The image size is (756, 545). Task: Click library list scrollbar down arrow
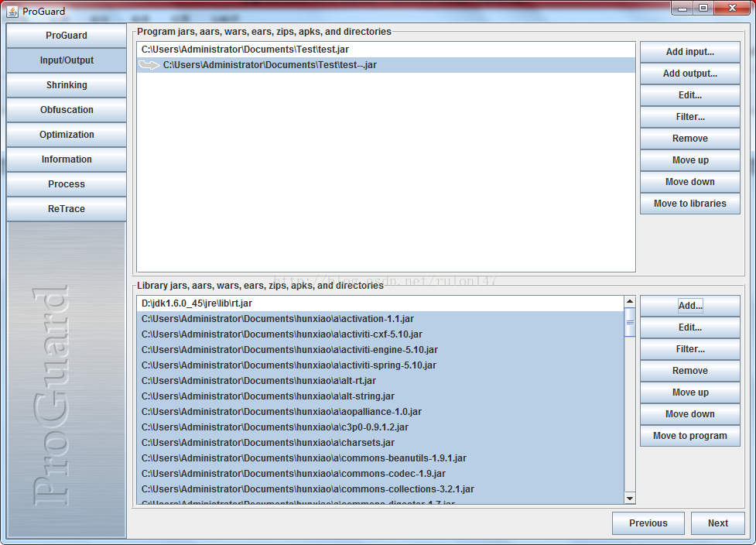coord(630,499)
